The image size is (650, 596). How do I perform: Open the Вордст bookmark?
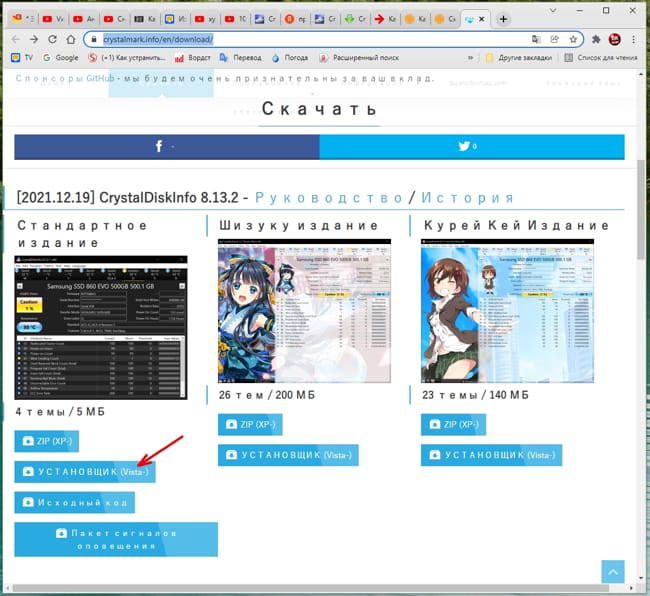click(193, 58)
